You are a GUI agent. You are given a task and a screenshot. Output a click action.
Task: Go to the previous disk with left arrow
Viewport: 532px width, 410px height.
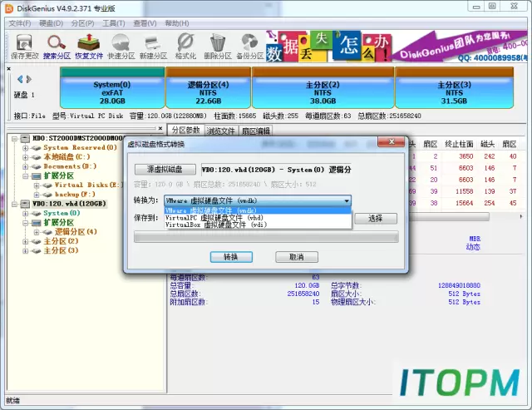20,79
